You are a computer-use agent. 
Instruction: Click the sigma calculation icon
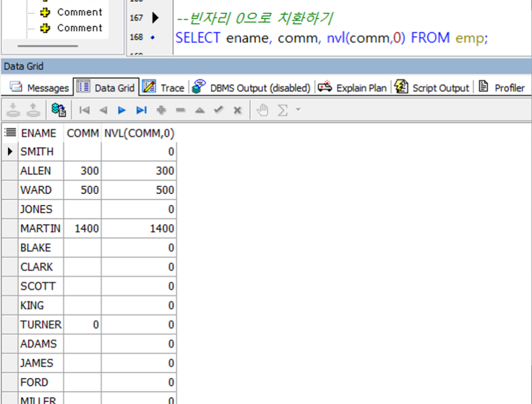click(282, 110)
